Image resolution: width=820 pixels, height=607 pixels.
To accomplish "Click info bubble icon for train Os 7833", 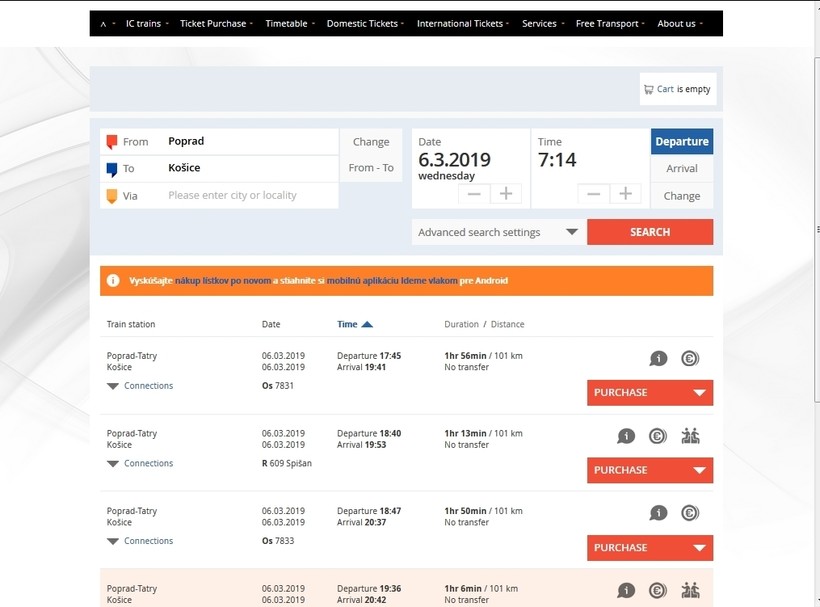I will (x=658, y=513).
